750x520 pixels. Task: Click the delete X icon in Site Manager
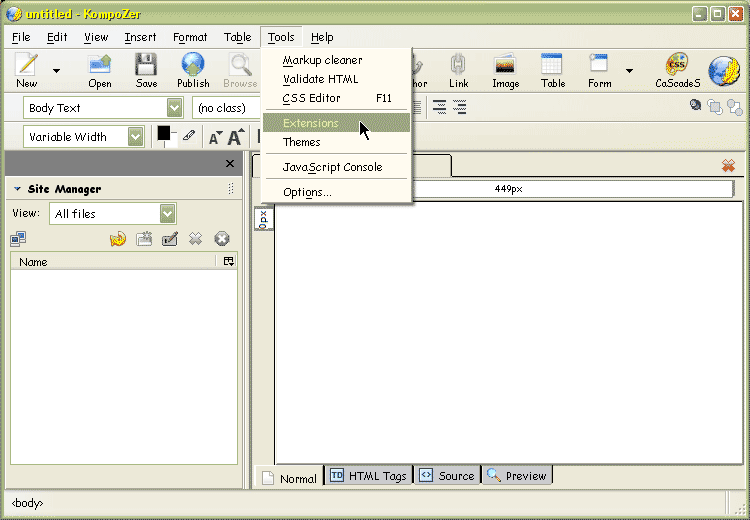pyautogui.click(x=196, y=238)
